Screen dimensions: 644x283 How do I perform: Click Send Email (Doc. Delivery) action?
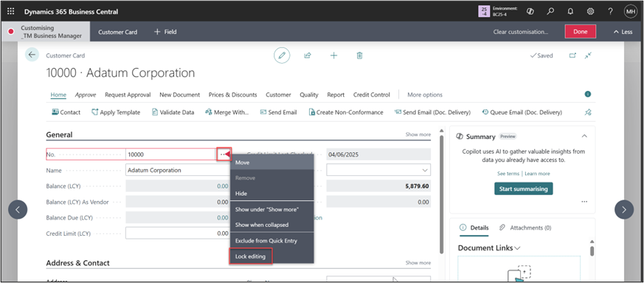pyautogui.click(x=432, y=112)
